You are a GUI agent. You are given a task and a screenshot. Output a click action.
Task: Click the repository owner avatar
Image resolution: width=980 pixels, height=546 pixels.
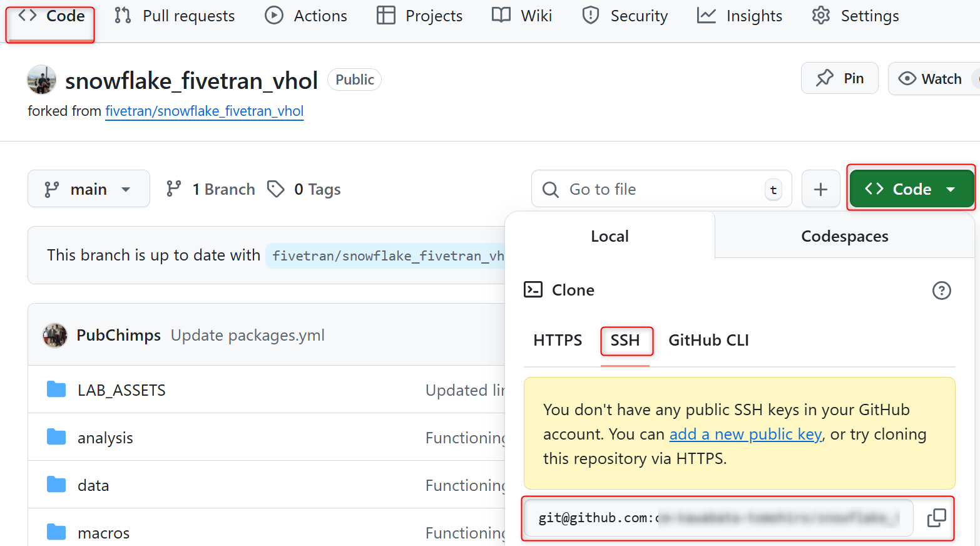coord(42,80)
